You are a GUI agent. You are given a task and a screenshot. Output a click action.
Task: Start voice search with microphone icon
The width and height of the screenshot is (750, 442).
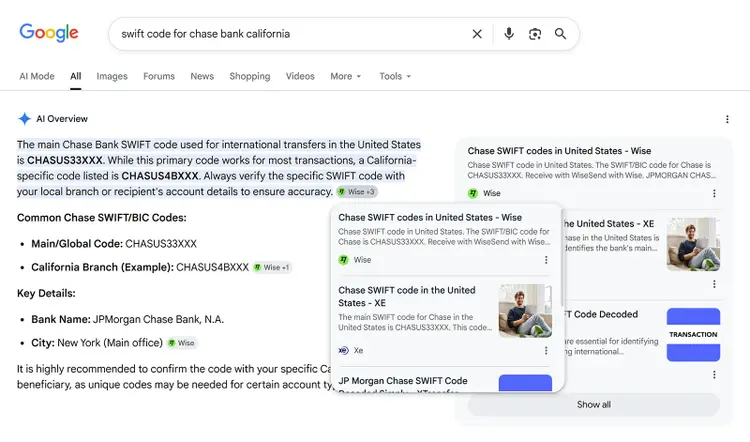point(509,33)
